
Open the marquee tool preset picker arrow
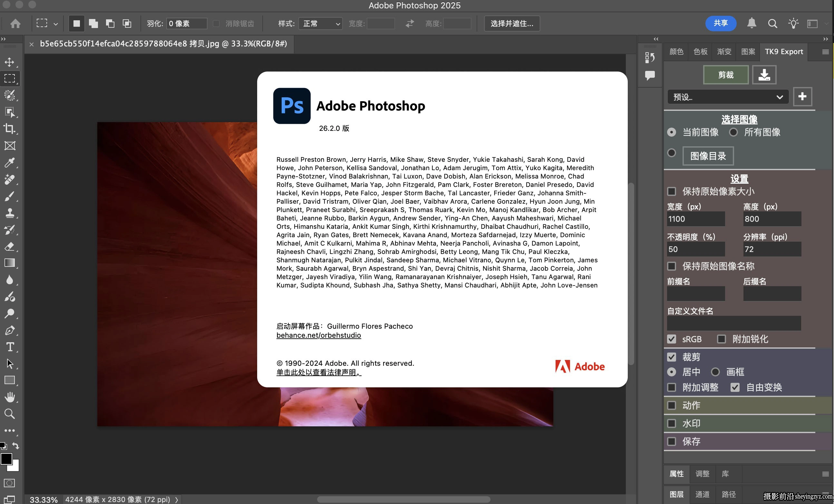(56, 24)
